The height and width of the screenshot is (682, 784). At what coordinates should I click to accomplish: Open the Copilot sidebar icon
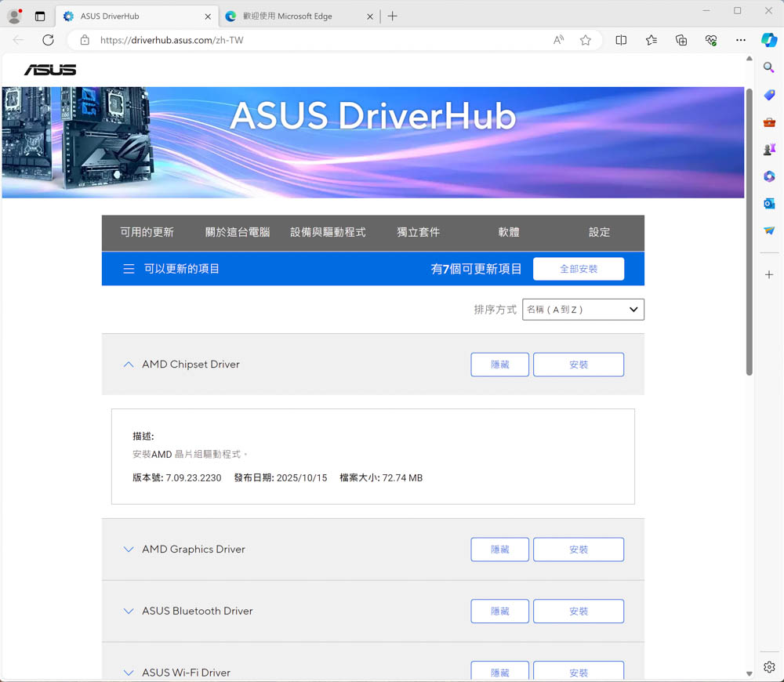[769, 40]
